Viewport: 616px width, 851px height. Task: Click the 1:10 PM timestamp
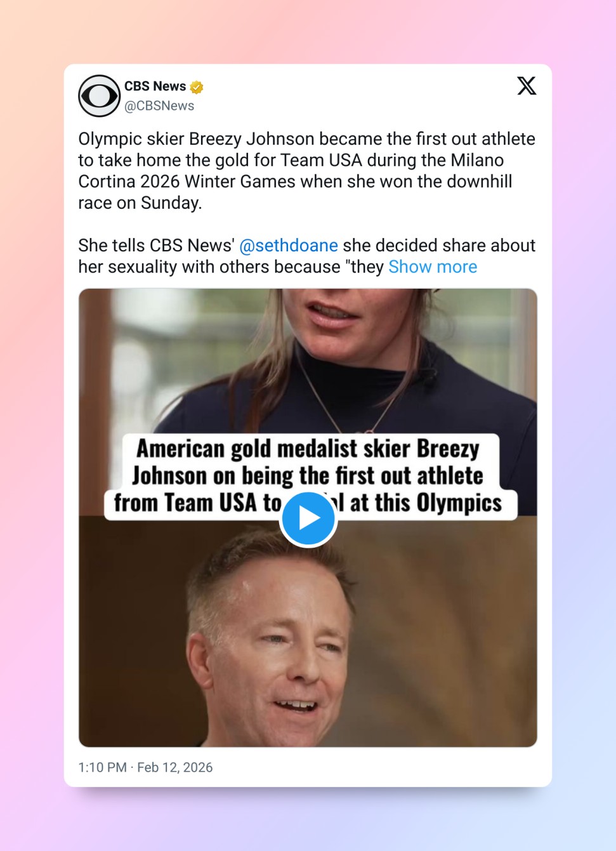[x=102, y=767]
